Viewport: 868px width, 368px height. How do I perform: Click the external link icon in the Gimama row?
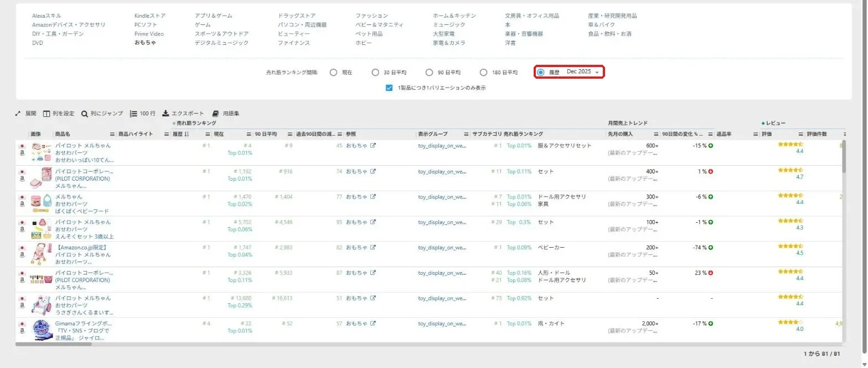coord(373,324)
